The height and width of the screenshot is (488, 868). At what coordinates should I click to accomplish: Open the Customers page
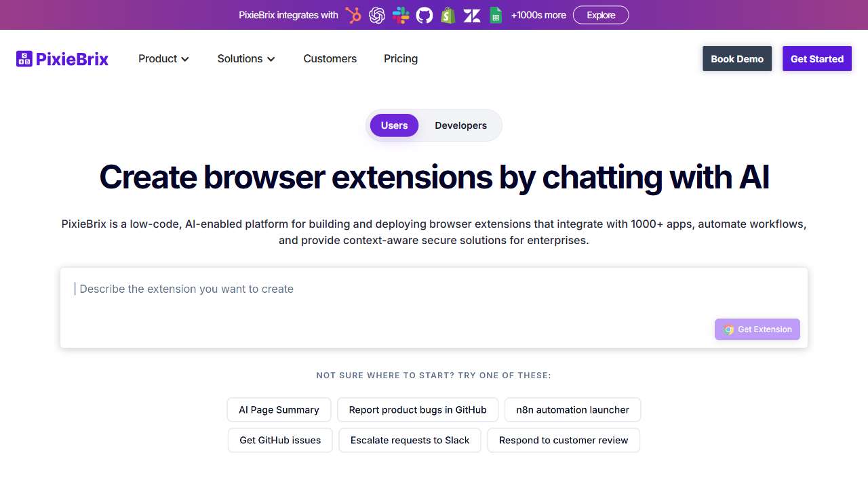point(330,59)
